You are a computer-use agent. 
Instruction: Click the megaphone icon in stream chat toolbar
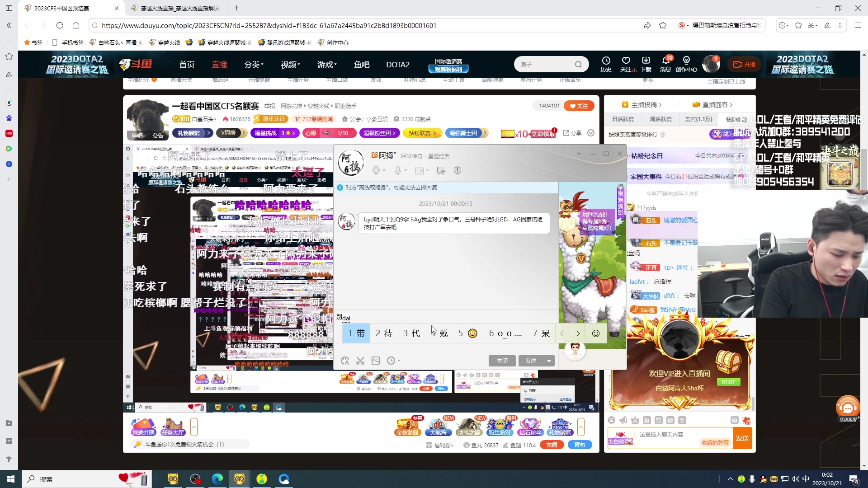(623, 420)
